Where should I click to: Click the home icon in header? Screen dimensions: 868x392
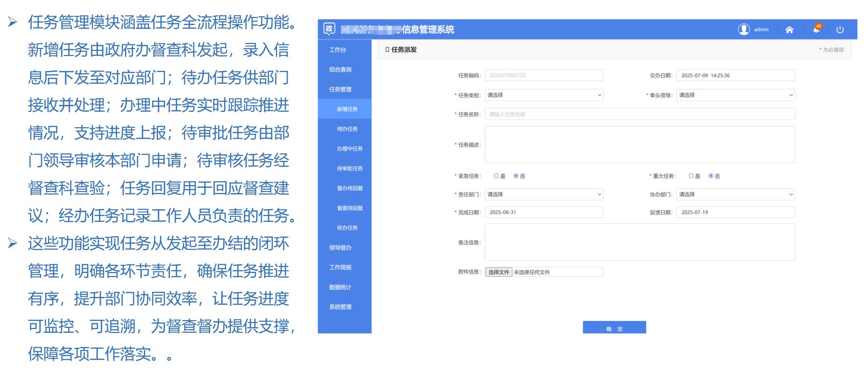pos(789,30)
